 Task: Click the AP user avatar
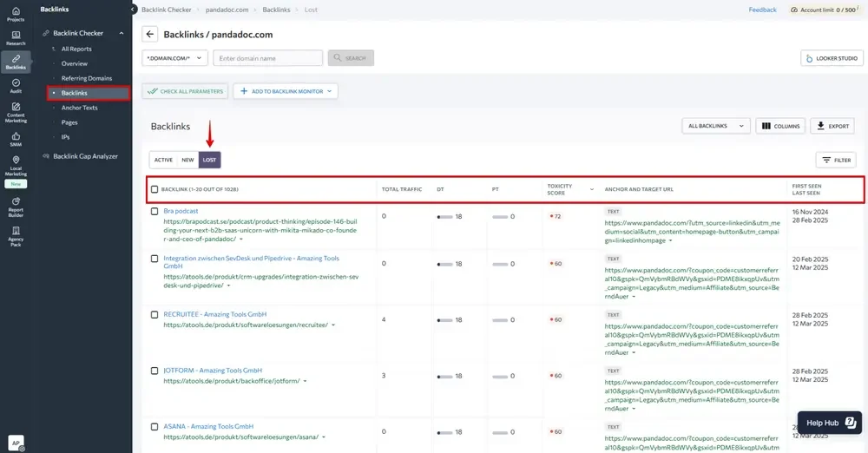16,443
